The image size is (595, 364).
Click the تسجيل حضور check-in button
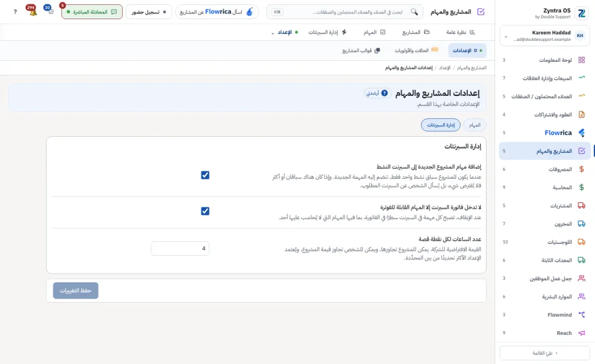(x=149, y=12)
